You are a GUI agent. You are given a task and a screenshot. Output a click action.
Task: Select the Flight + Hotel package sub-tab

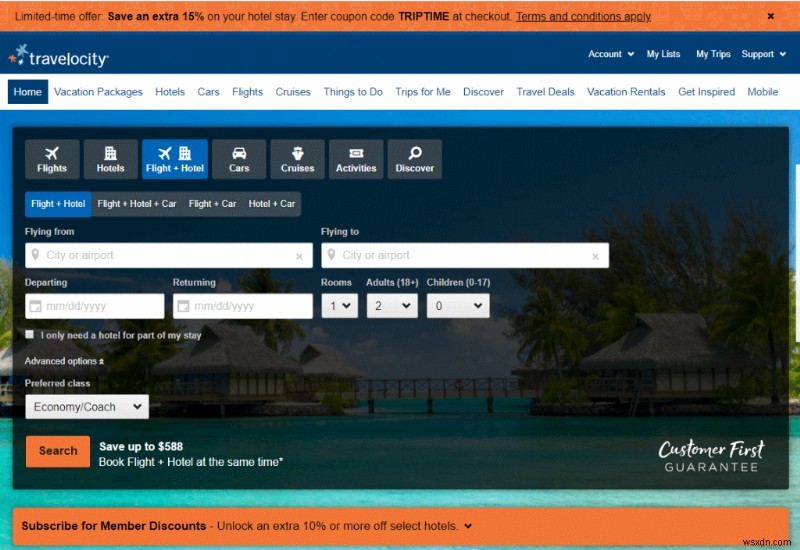tap(58, 204)
